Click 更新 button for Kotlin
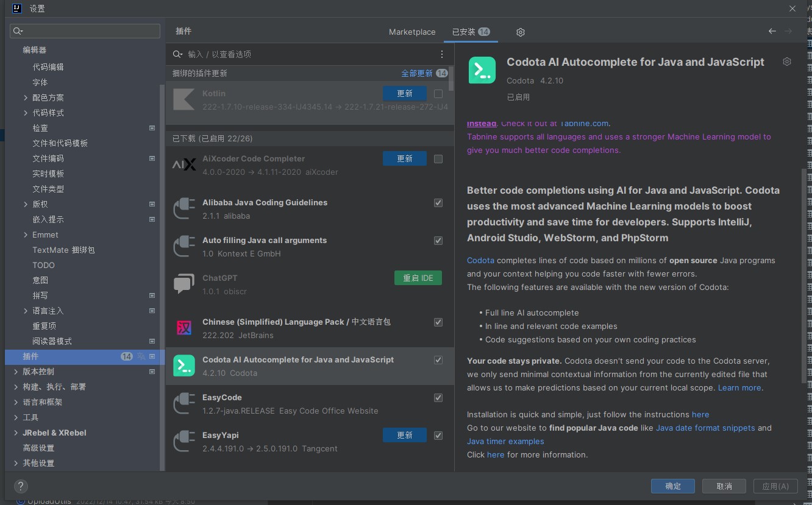Viewport: 812px width, 505px height. point(405,93)
